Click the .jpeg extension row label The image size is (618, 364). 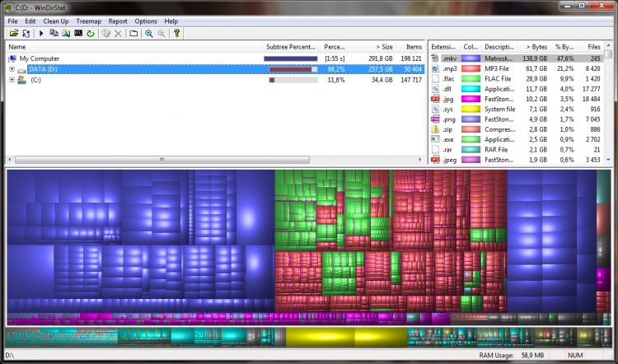click(x=449, y=160)
